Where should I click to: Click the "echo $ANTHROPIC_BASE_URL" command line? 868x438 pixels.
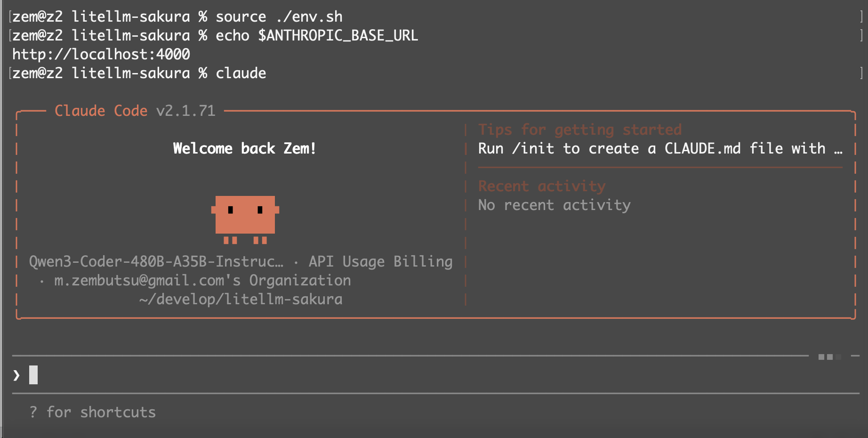[x=316, y=36]
